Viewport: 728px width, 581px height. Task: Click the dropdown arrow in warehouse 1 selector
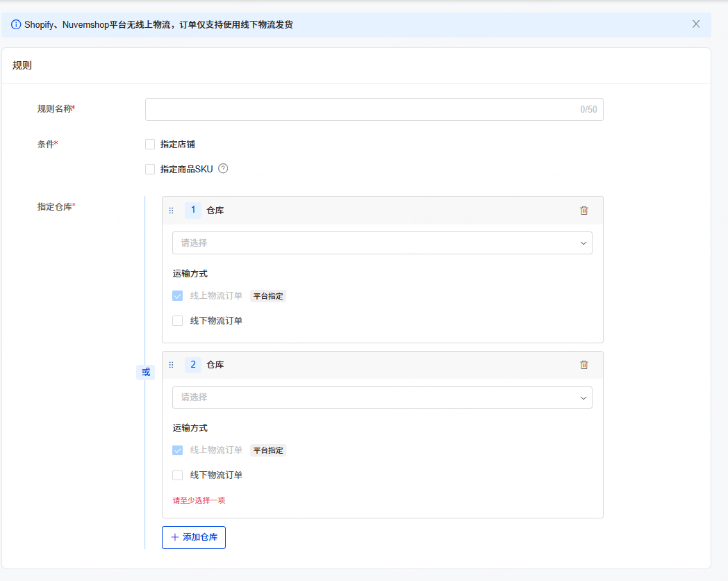pos(583,243)
